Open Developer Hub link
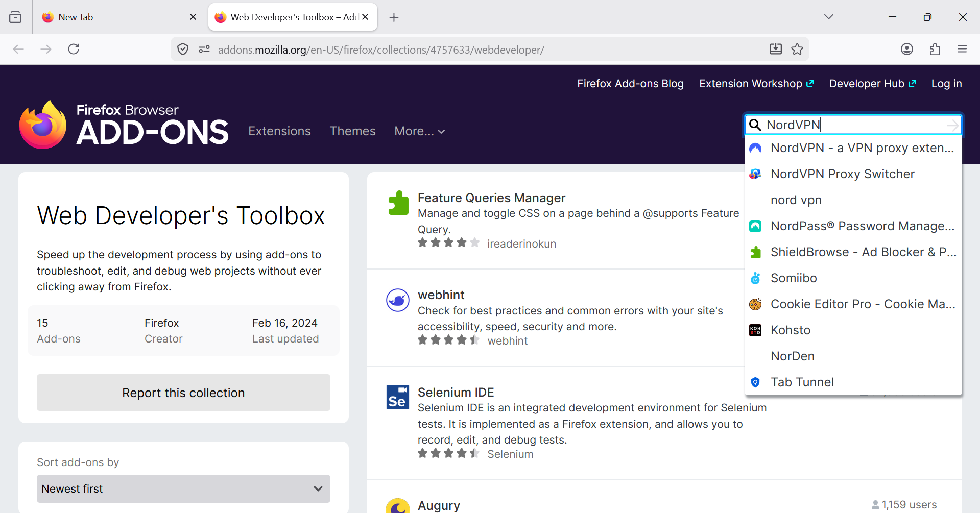The height and width of the screenshot is (513, 980). tap(872, 84)
